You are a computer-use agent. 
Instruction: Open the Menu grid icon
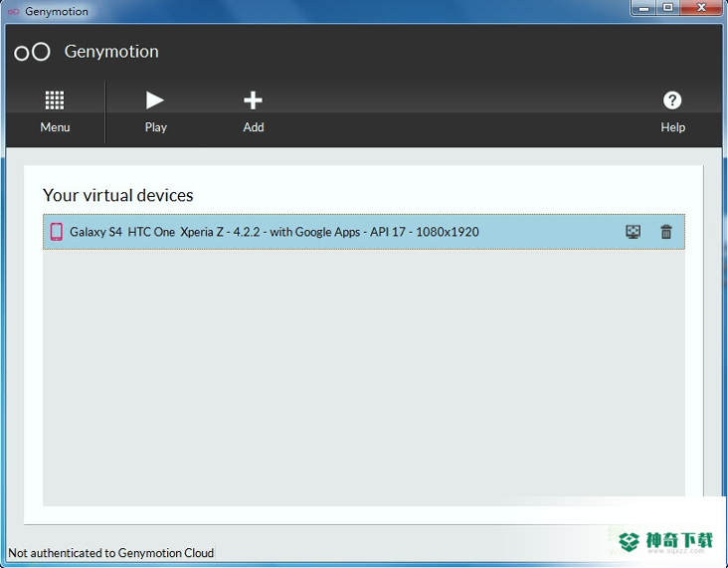point(55,100)
